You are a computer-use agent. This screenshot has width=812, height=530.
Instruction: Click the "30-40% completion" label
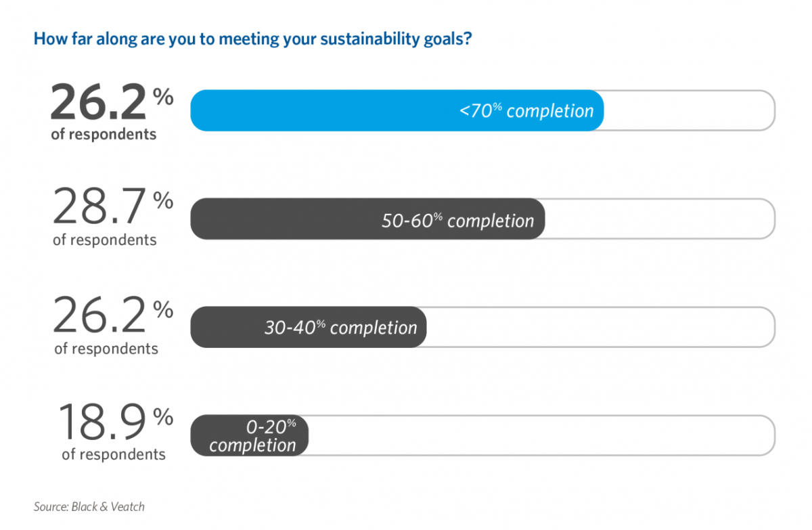pyautogui.click(x=340, y=328)
